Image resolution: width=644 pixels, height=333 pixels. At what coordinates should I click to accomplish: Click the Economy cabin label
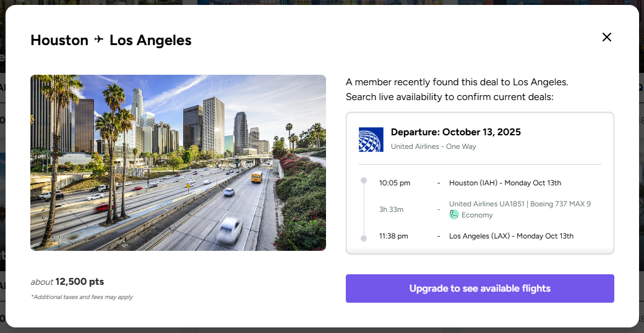click(x=477, y=215)
